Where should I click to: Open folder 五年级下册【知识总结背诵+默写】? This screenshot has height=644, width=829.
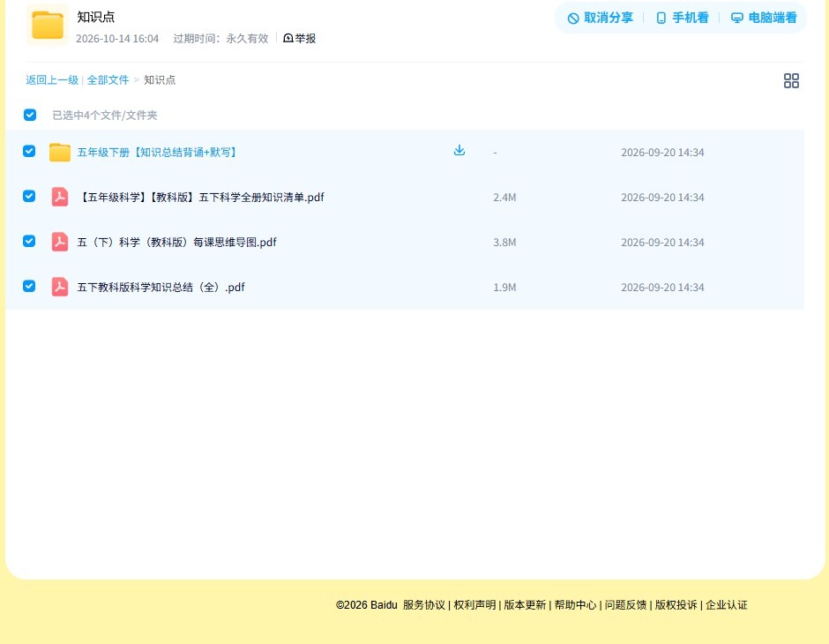pyautogui.click(x=158, y=153)
